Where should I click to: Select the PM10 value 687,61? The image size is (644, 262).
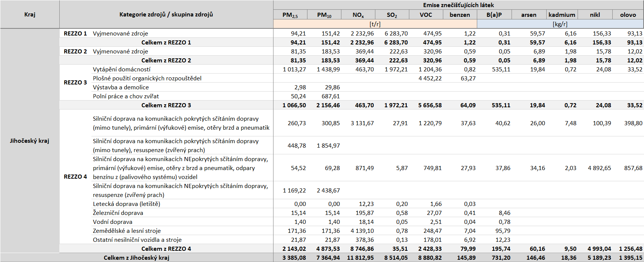(x=331, y=96)
